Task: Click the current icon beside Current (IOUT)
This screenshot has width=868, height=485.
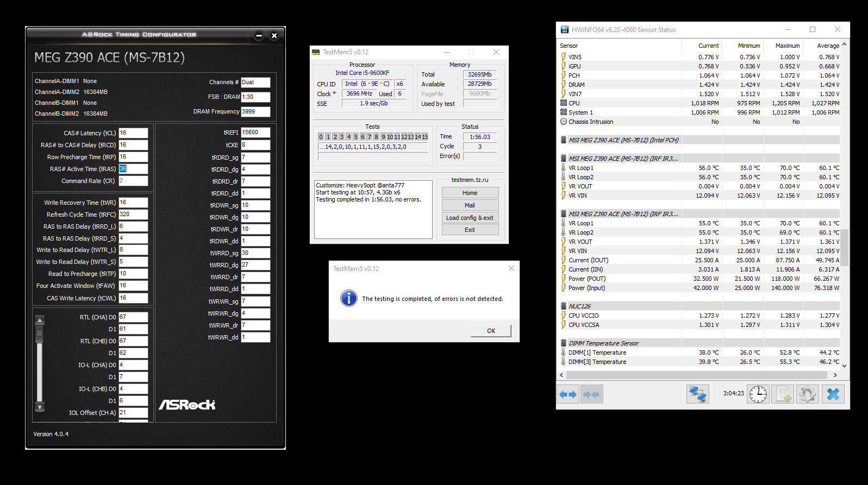Action: pyautogui.click(x=564, y=260)
